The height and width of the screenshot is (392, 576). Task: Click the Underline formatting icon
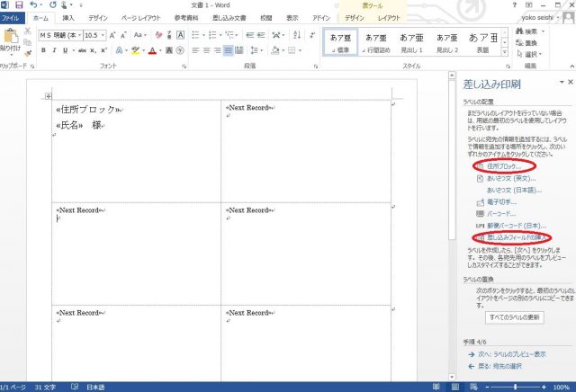(66, 50)
